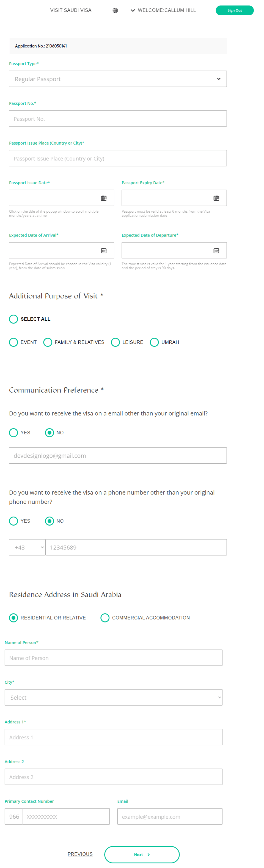Select the LEISURE purpose radio button
This screenshot has width=264, height=868.
pyautogui.click(x=116, y=342)
